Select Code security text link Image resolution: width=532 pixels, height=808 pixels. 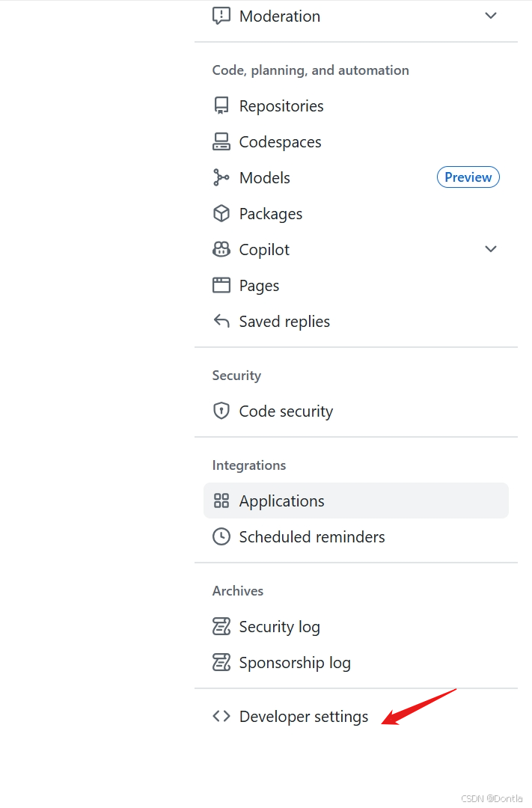(x=286, y=411)
